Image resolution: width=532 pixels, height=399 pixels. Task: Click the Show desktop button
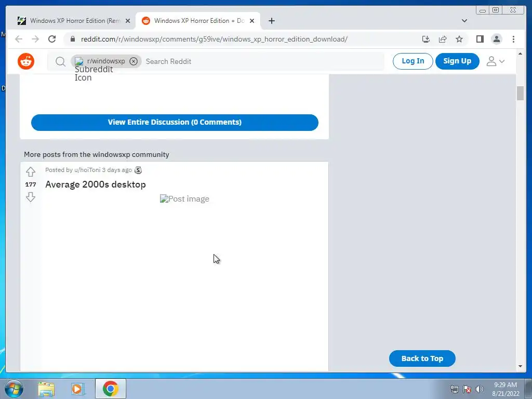coord(528,389)
